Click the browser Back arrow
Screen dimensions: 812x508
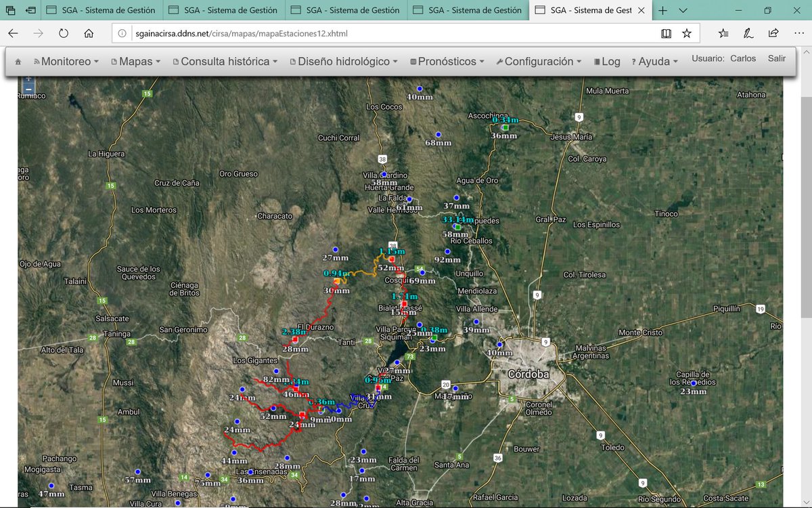tap(14, 33)
